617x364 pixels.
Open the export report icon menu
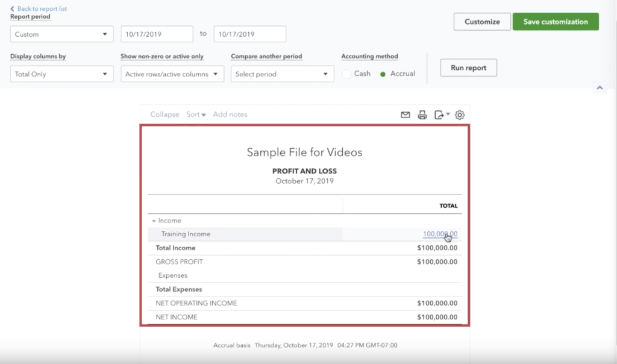click(442, 115)
